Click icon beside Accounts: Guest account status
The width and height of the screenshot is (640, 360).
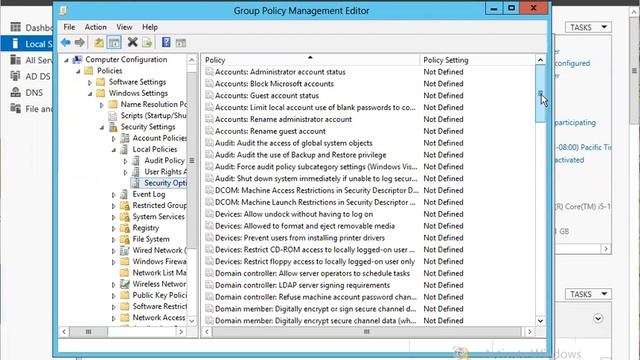tap(209, 96)
